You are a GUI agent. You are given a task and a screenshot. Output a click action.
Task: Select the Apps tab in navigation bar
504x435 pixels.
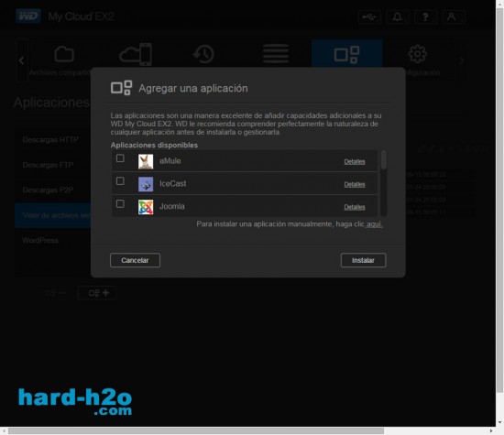click(346, 54)
